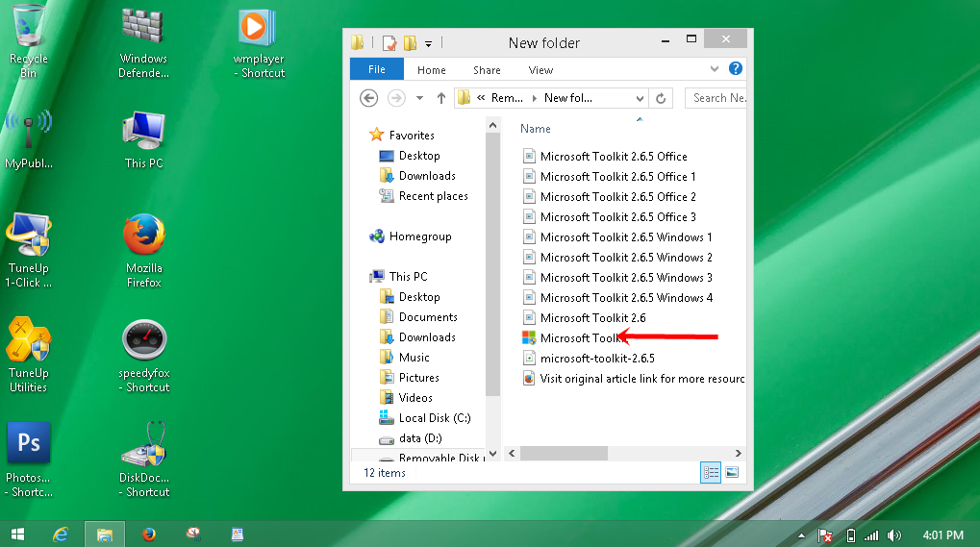980x547 pixels.
Task: Click the Windows Start button
Action: pyautogui.click(x=17, y=535)
